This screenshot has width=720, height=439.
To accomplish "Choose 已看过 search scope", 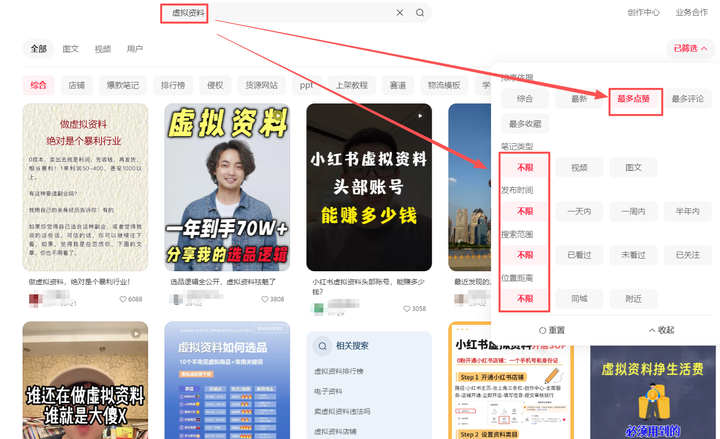I will [x=579, y=255].
